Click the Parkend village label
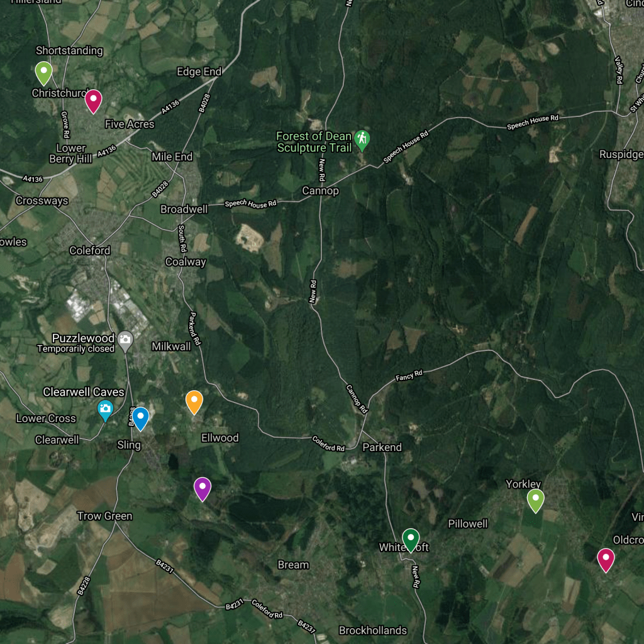This screenshot has height=644, width=644. click(382, 447)
